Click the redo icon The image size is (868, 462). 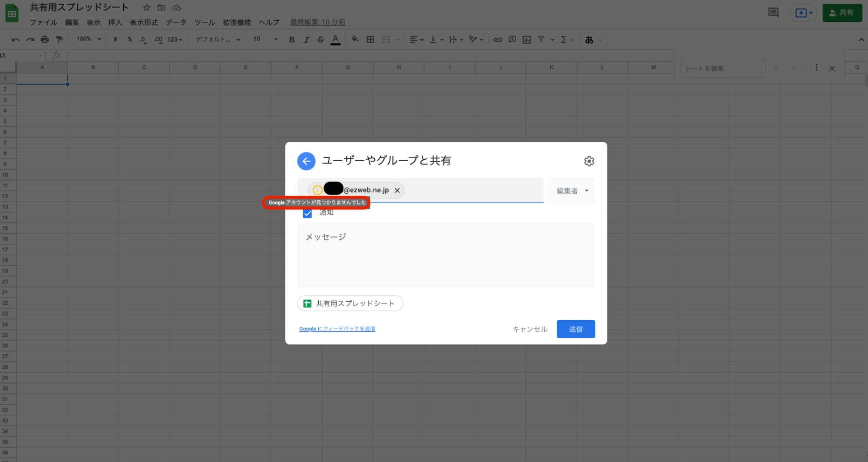pyautogui.click(x=30, y=40)
